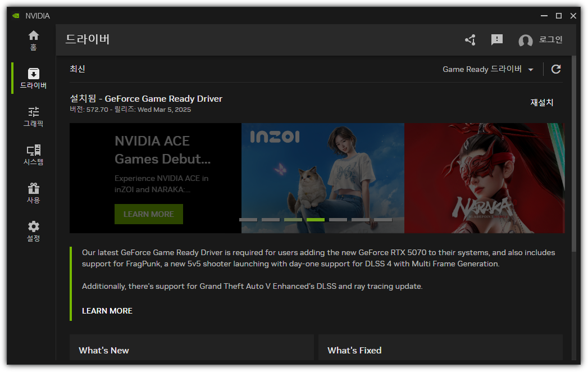Open the Home (홈) sidebar icon

33,40
